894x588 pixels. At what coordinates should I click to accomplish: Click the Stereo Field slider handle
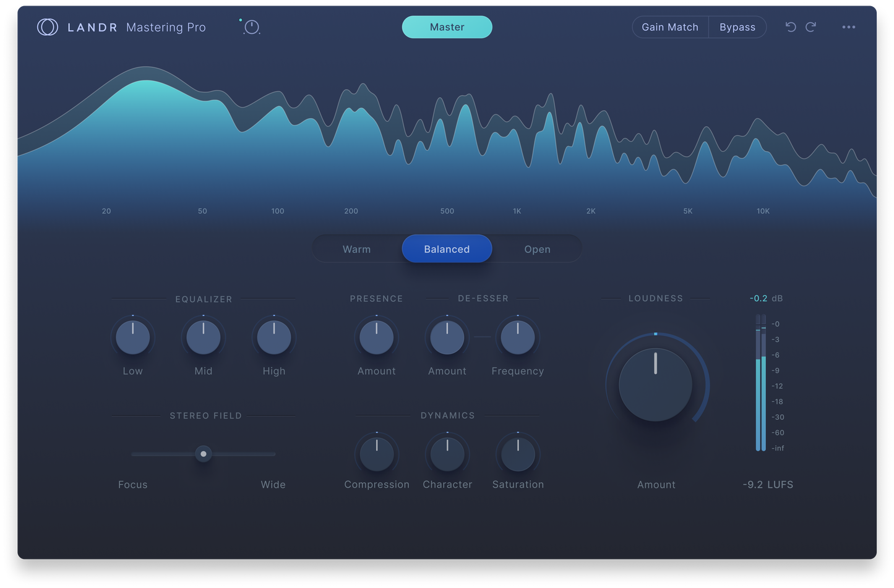pos(203,454)
